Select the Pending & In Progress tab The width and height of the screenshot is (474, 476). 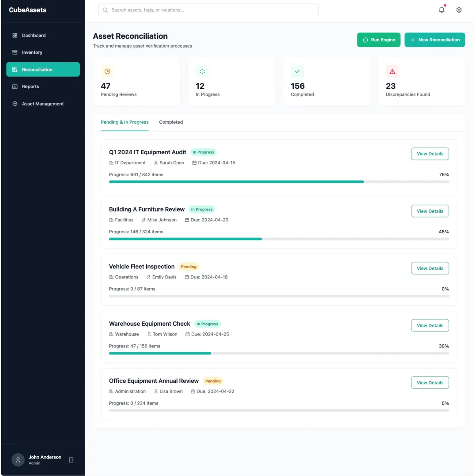tap(124, 122)
